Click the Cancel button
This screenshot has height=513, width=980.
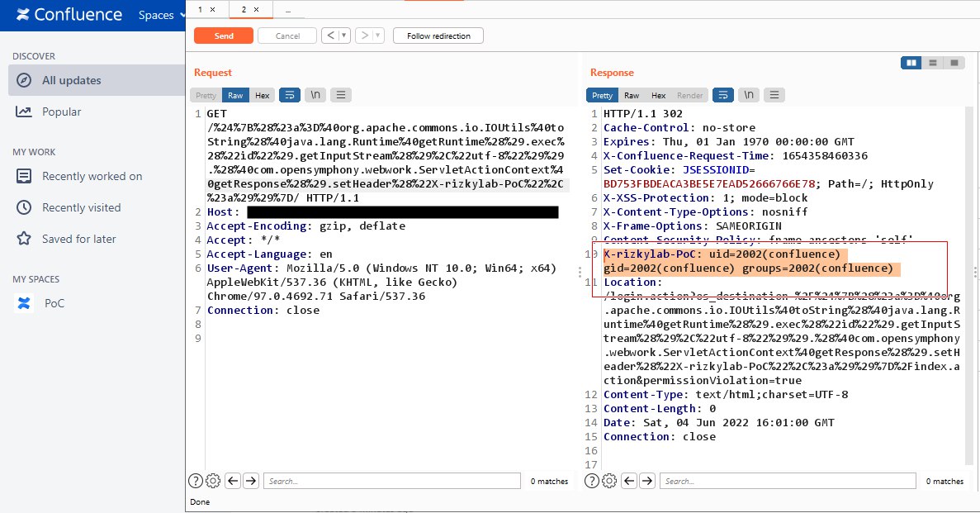tap(287, 36)
